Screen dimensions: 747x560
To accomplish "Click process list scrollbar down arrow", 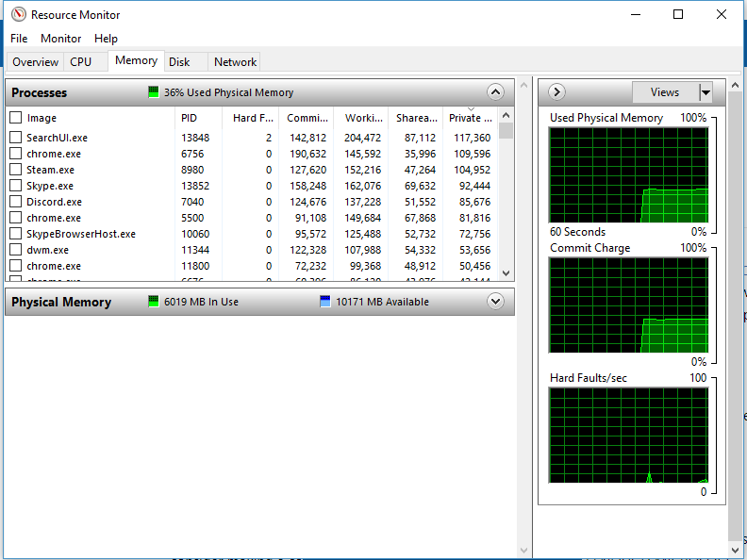I will (x=506, y=273).
